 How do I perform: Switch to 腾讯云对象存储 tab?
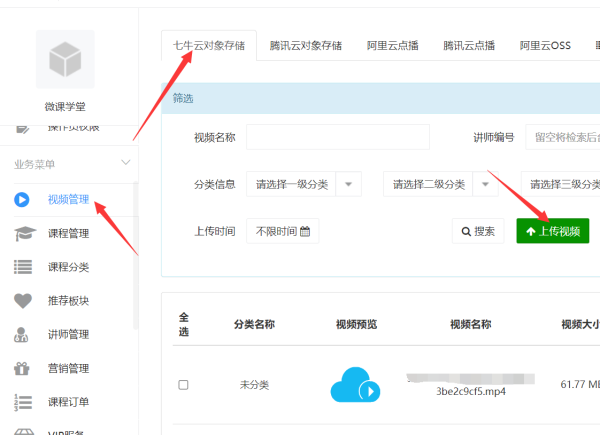[x=306, y=46]
